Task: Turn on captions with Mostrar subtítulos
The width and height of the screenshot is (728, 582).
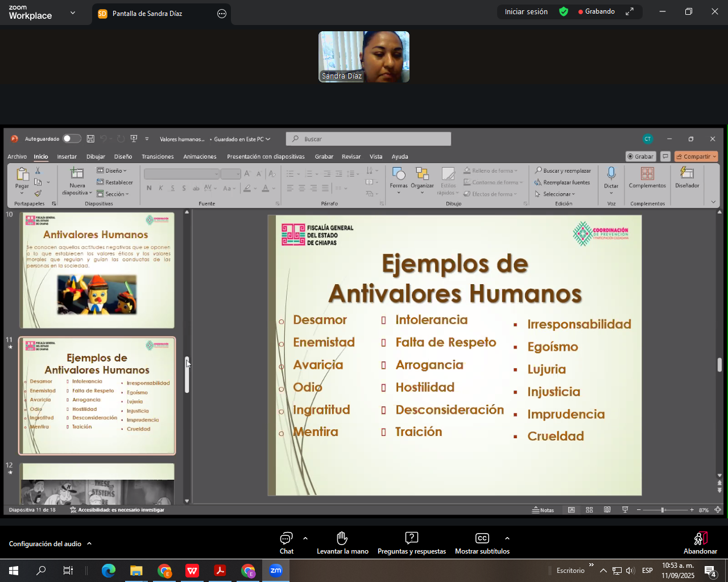Action: coord(482,538)
